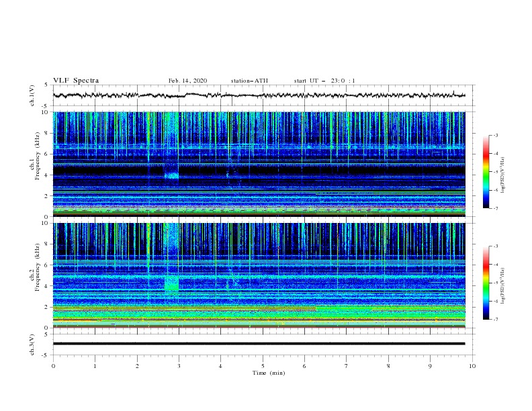Click the ch.2 frequency axis tick "2"
Screen dimensions: 532x411
point(46,307)
